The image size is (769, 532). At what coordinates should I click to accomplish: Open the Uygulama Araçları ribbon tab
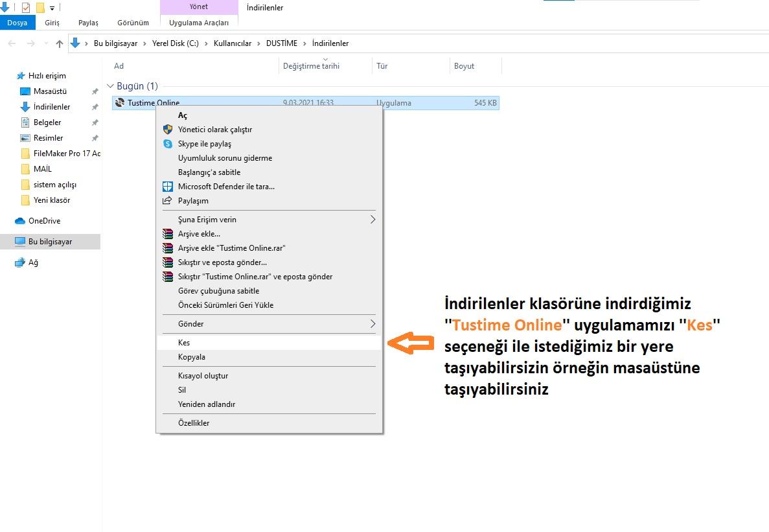coord(199,23)
